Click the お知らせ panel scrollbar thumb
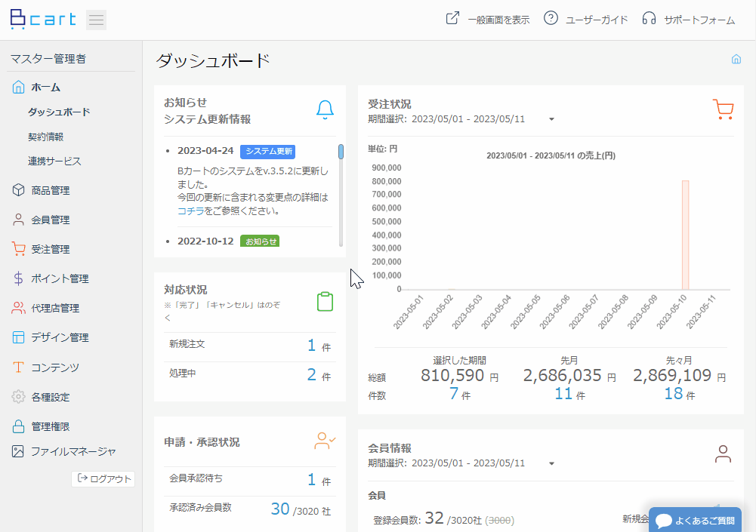 (341, 152)
